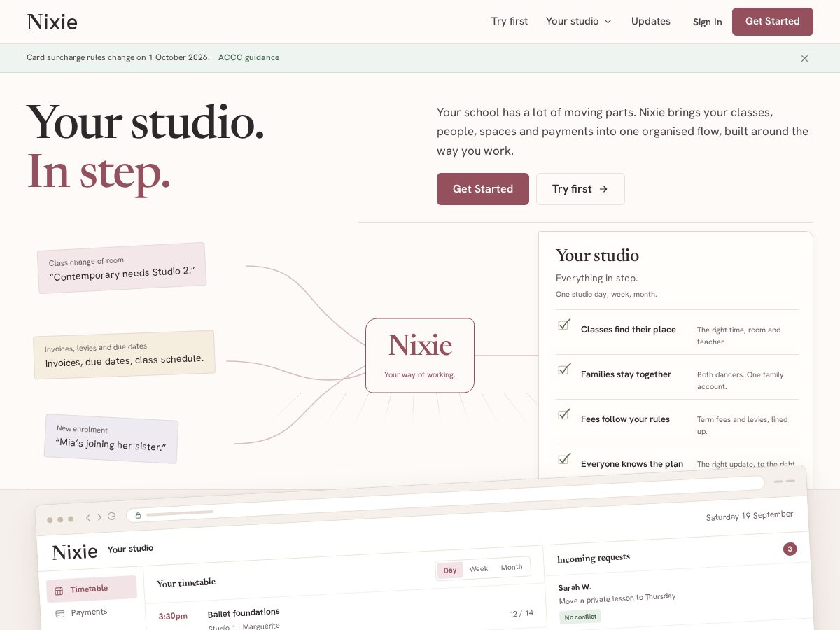Select Timetable in the sidebar

(92, 589)
